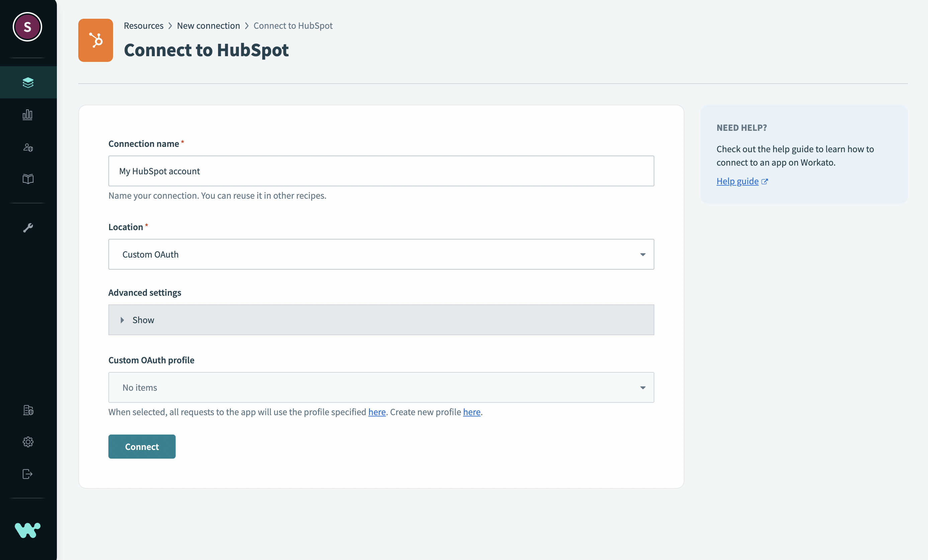Open the Location Custom OAuth dropdown
This screenshot has height=560, width=928.
381,254
